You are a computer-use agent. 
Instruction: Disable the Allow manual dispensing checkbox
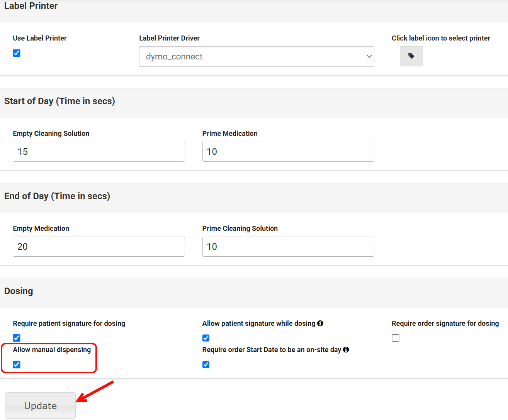(17, 364)
